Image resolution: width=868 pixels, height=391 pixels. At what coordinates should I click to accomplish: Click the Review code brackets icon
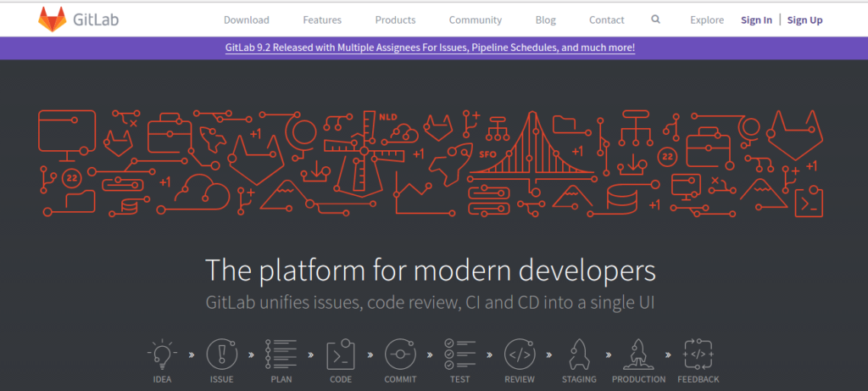pos(519,352)
